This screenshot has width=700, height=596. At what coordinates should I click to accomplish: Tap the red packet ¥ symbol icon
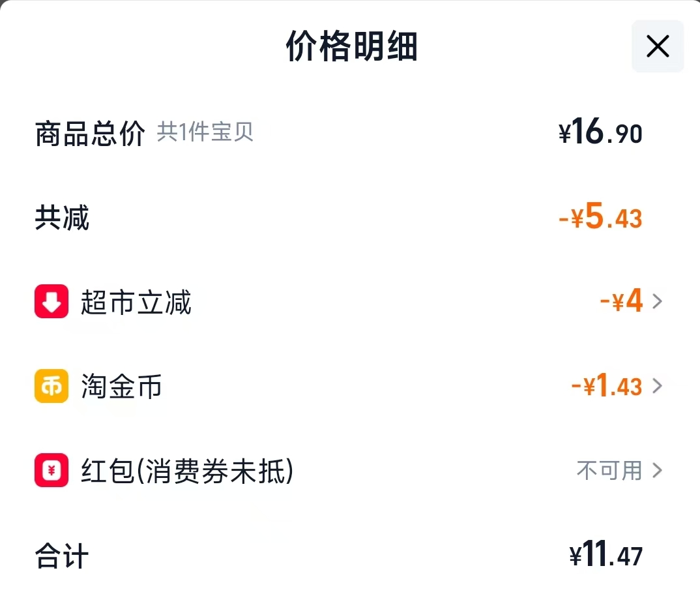coord(51,471)
